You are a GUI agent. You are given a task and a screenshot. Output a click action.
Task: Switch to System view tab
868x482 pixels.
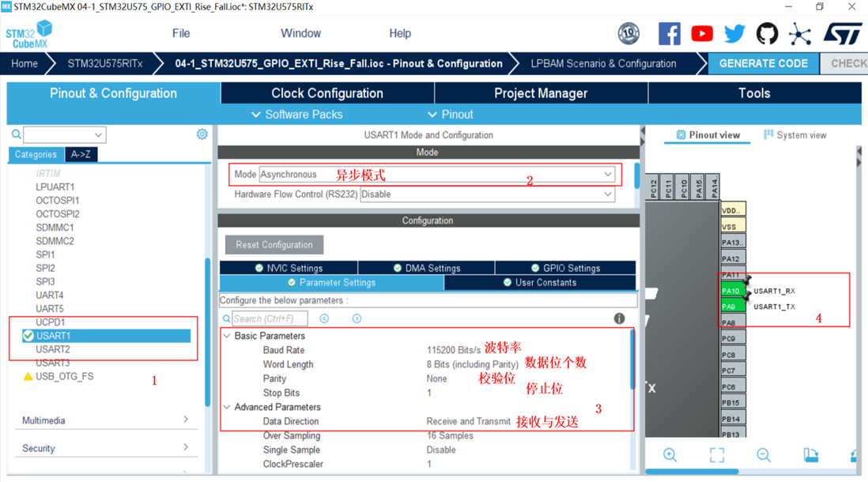[795, 135]
